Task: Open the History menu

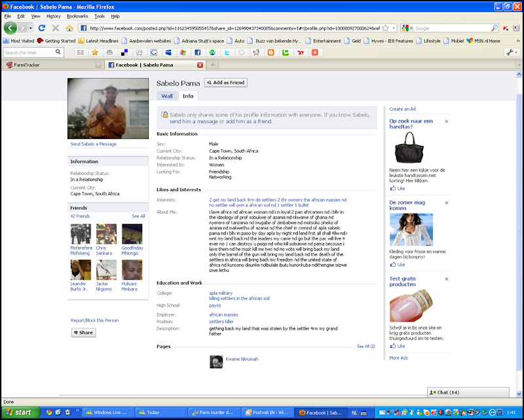Action: [x=54, y=16]
